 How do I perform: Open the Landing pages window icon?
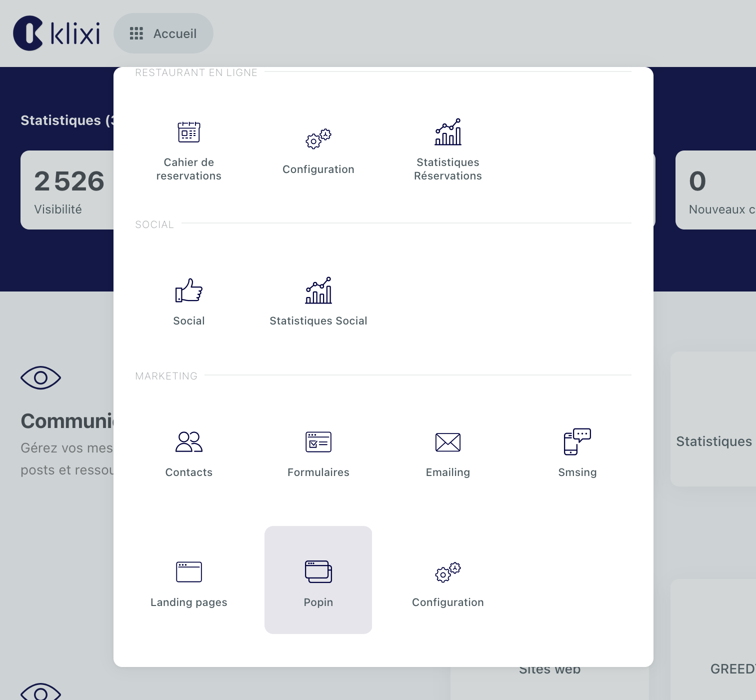[x=189, y=572]
